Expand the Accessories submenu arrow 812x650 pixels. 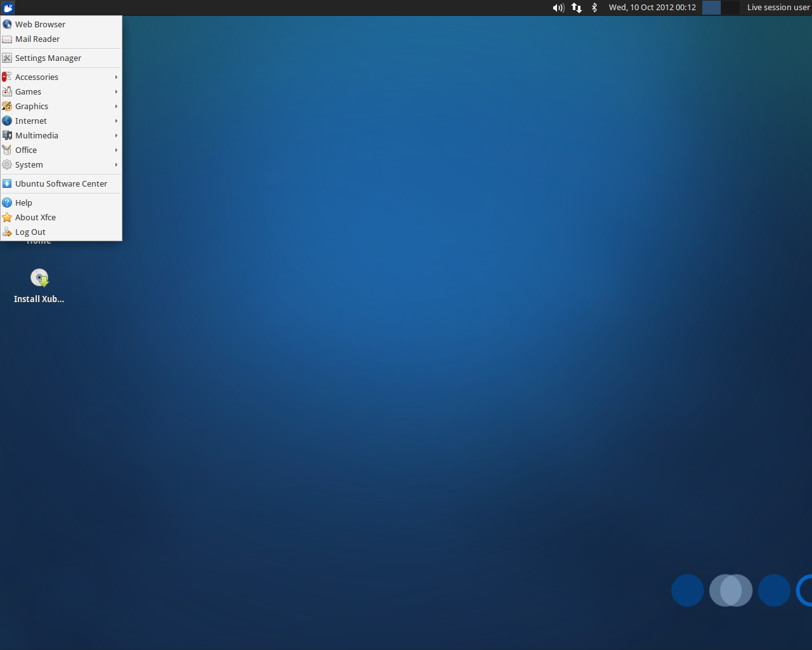point(116,77)
